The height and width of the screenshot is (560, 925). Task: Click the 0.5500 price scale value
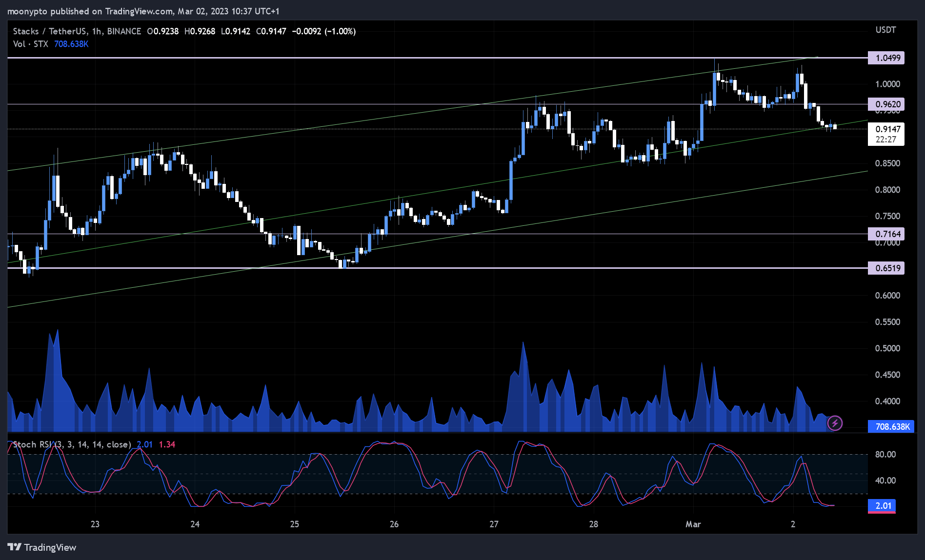click(887, 322)
